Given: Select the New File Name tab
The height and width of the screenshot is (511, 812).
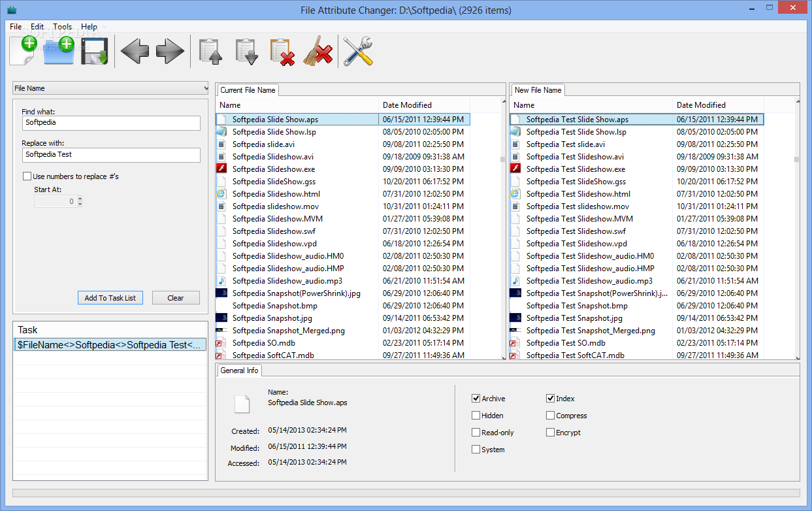Looking at the screenshot, I should [x=538, y=90].
